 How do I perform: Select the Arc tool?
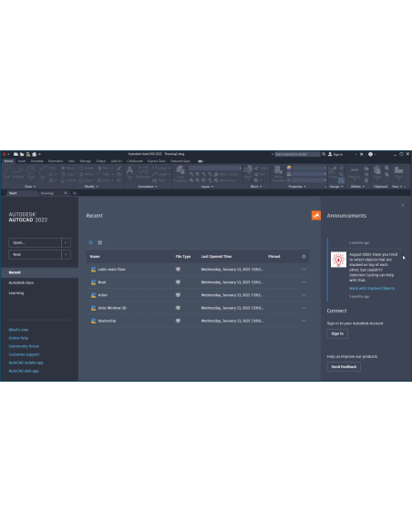[x=43, y=172]
